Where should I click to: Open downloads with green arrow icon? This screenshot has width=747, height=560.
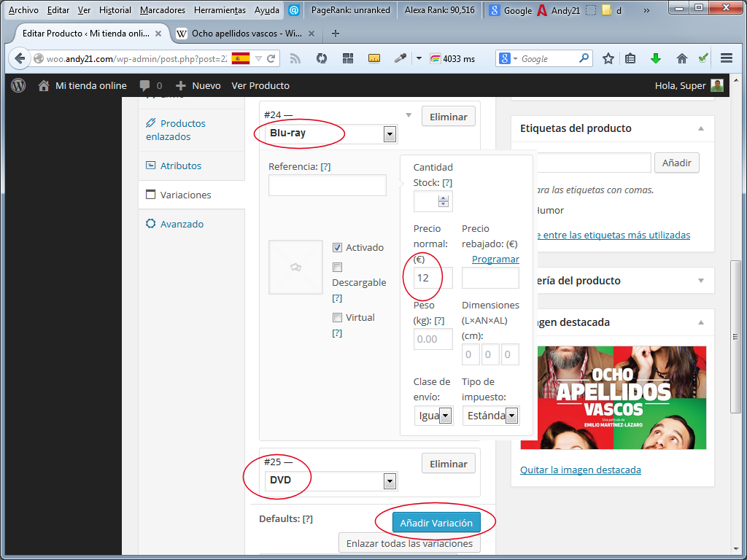tap(656, 58)
